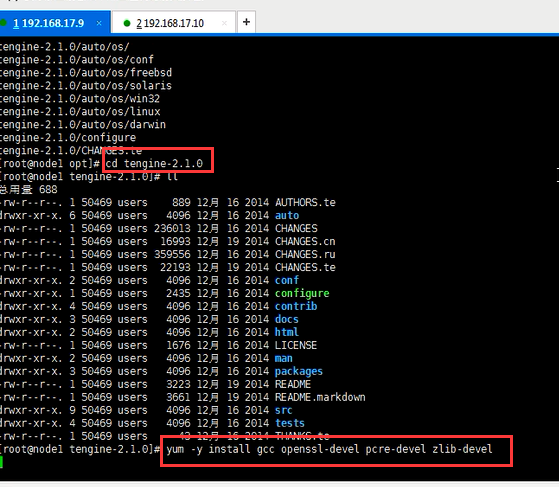Switch to the 192.168.17.10 session tab
This screenshot has height=487, width=559.
click(174, 23)
